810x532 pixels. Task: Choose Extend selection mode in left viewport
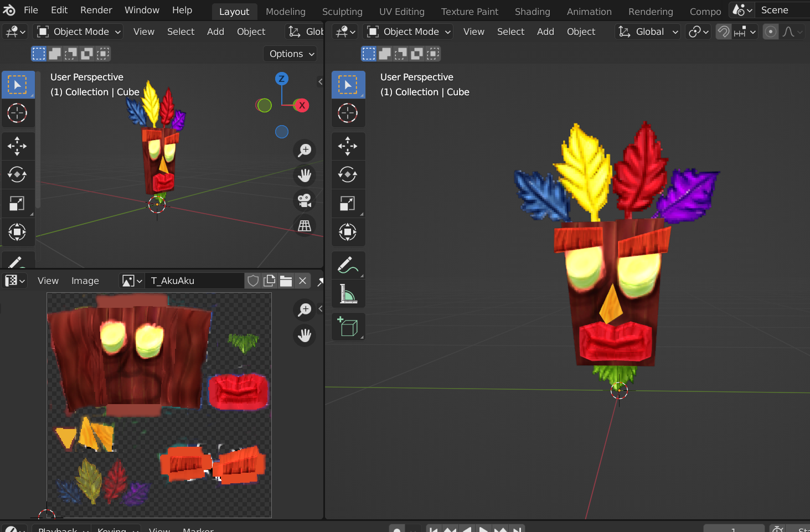pos(55,54)
